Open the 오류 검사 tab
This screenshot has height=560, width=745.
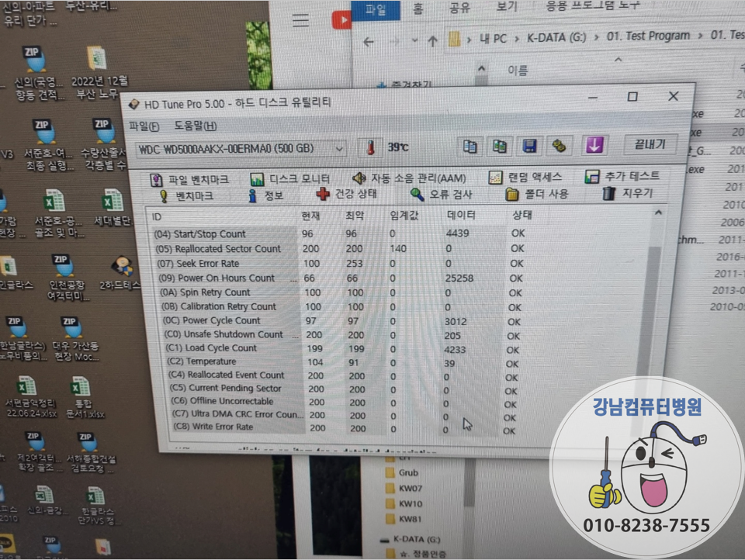pos(442,194)
